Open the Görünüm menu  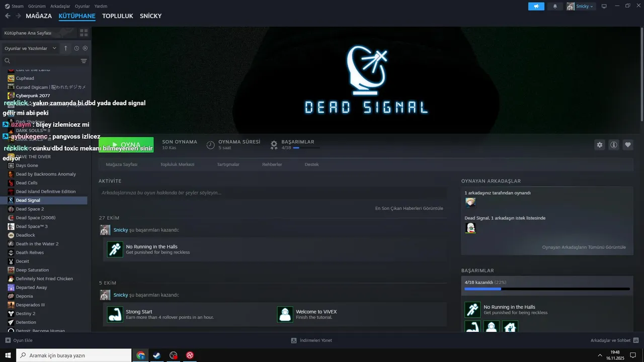(37, 6)
